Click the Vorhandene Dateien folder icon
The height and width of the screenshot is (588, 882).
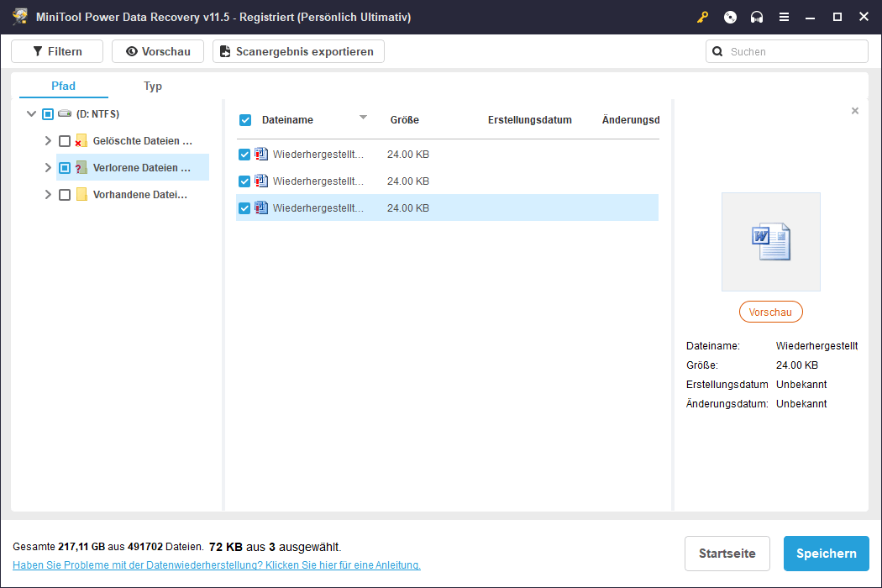pos(81,195)
